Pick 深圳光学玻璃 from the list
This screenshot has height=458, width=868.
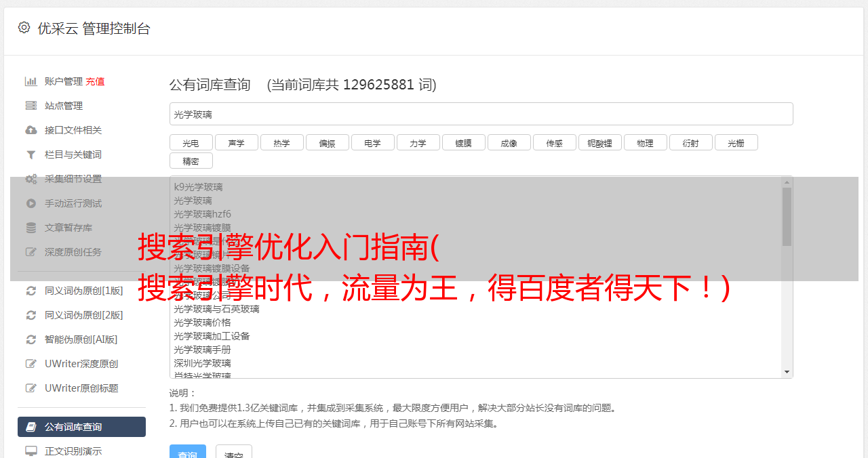tap(202, 363)
